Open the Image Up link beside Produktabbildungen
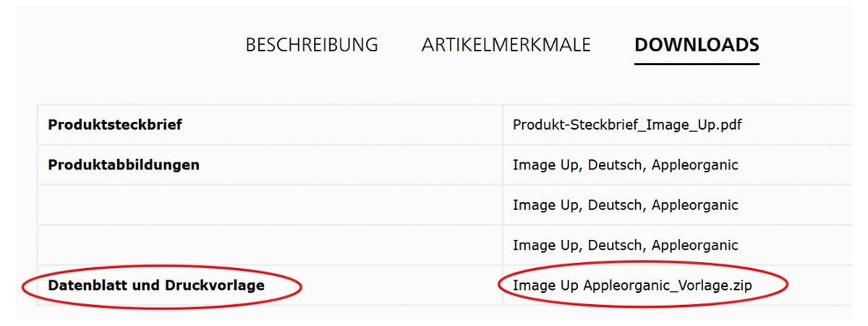 (625, 165)
